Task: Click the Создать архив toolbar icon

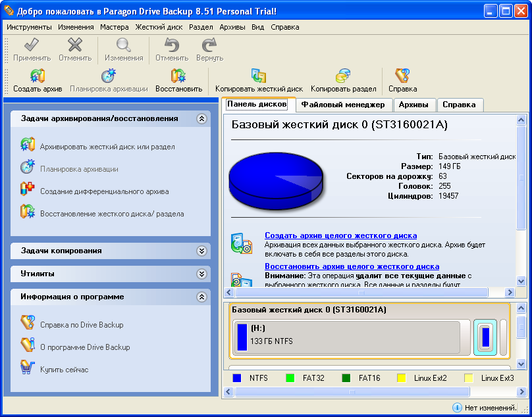Action: point(38,76)
